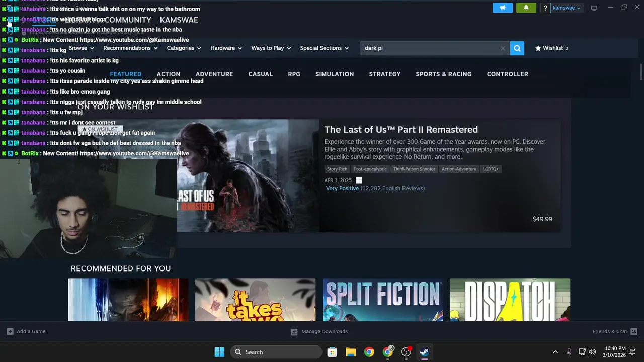The width and height of the screenshot is (644, 362).
Task: Expand the Special Sections menu
Action: coord(325,48)
